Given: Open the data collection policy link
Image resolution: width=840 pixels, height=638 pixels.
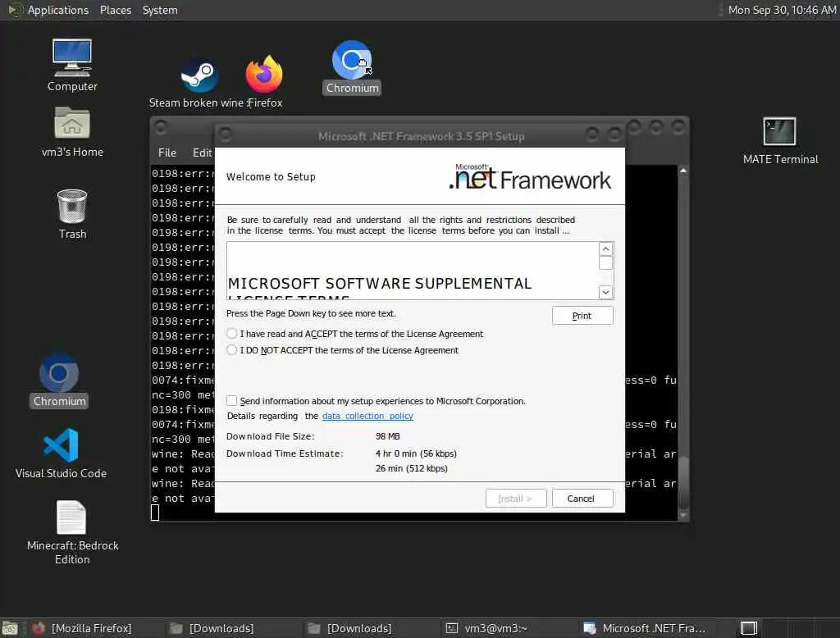Looking at the screenshot, I should [x=367, y=416].
